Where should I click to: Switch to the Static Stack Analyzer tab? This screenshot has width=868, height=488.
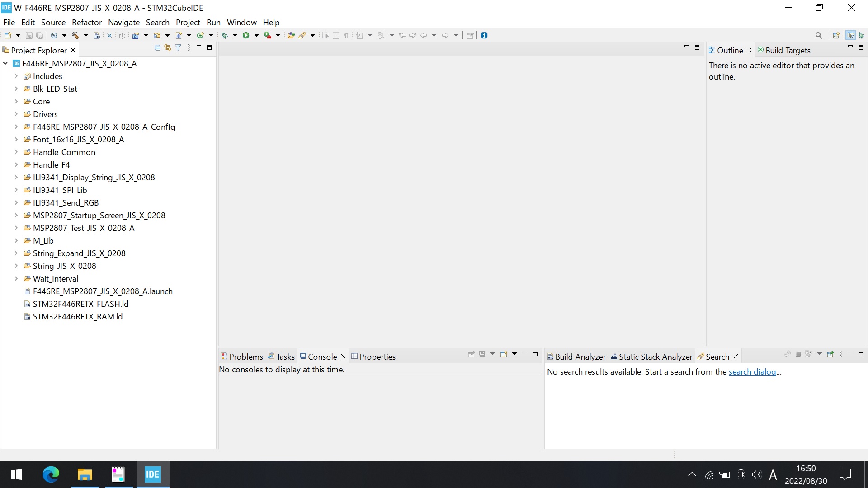[x=651, y=357]
